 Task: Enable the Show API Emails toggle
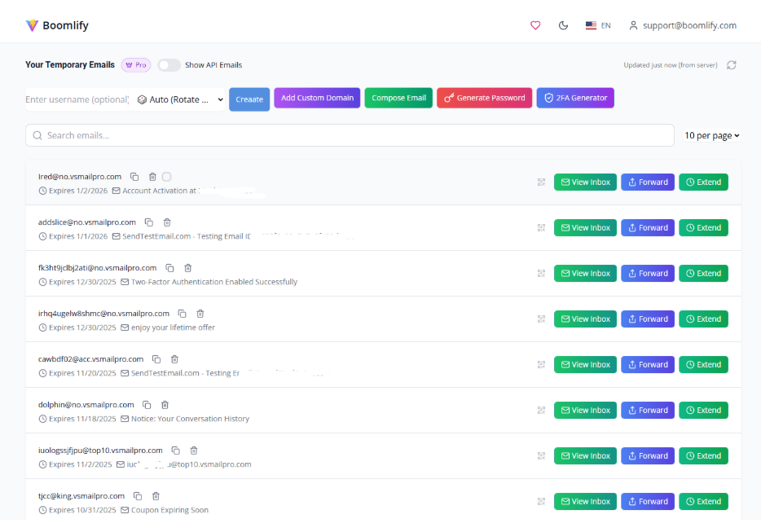pyautogui.click(x=169, y=65)
